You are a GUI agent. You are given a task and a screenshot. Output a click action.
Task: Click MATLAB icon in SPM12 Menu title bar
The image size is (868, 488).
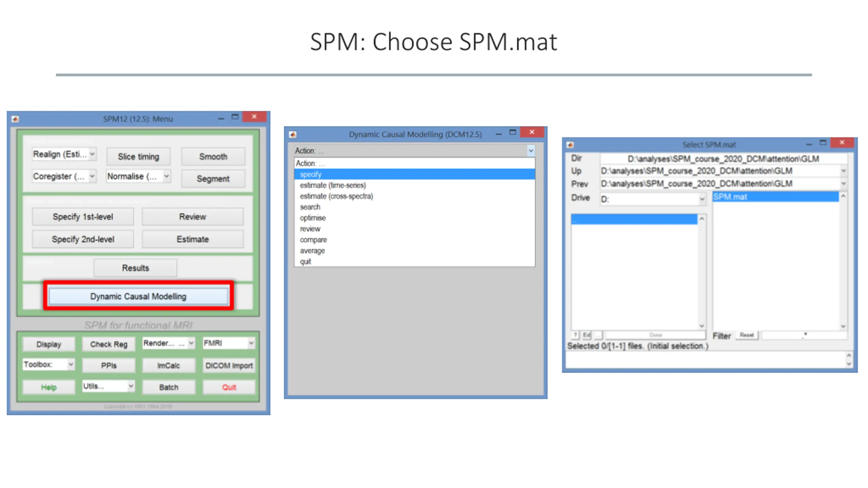tap(15, 119)
